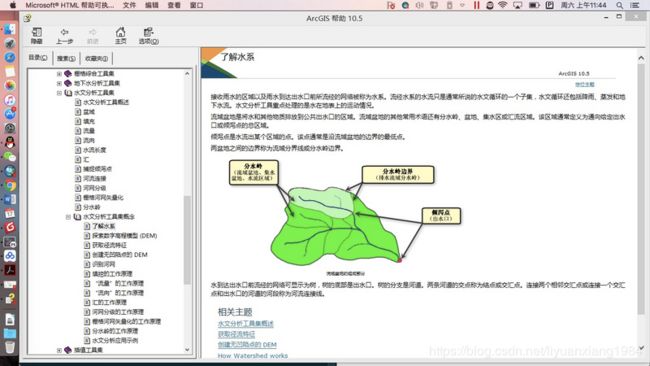Image resolution: width=650 pixels, height=366 pixels.
Task: Select the 栅格河网矢量化 topic in tree
Action: point(103,198)
